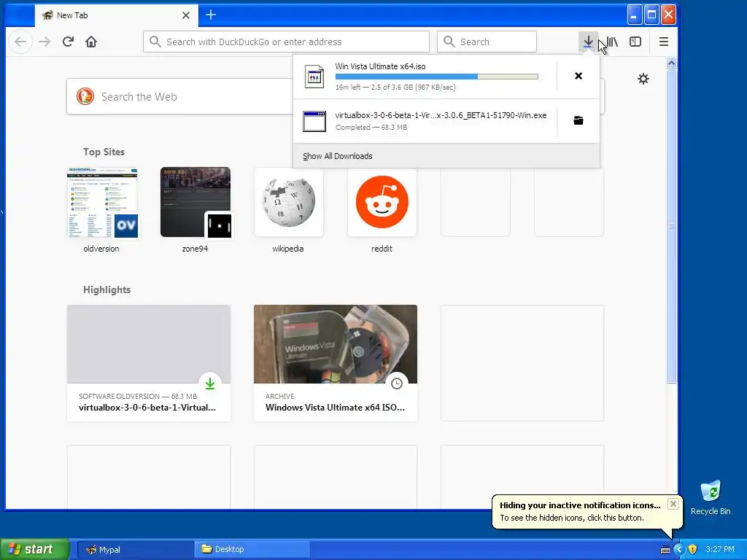Open the home page icon
The width and height of the screenshot is (747, 560).
point(91,42)
